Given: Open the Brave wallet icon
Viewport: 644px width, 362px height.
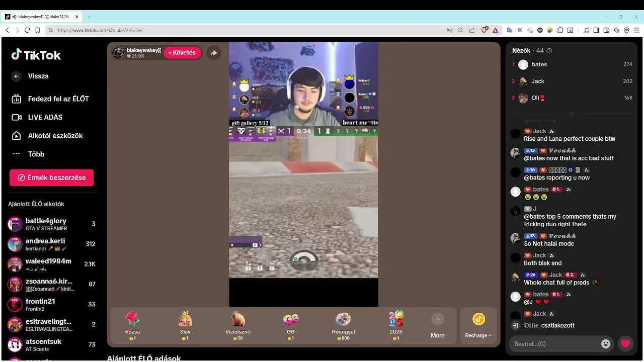Looking at the screenshot, I should (x=606, y=30).
